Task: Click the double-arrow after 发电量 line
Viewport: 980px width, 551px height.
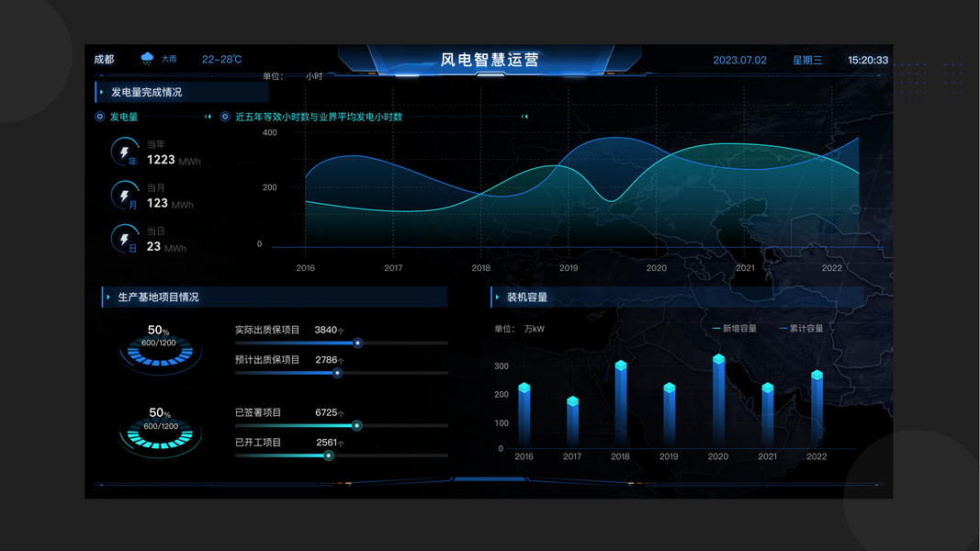Action: tap(208, 117)
